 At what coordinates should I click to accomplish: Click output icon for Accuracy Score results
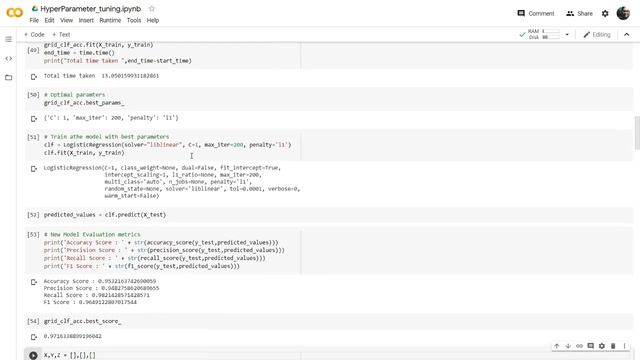pos(34,282)
